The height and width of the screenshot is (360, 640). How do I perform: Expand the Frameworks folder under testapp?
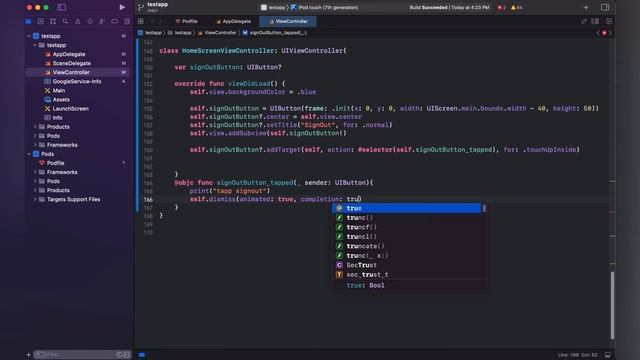pyautogui.click(x=35, y=145)
